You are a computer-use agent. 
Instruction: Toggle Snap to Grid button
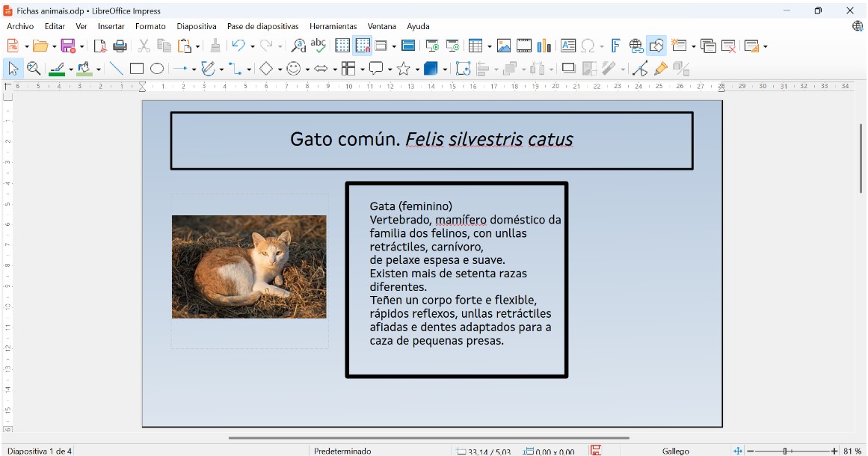coord(363,46)
